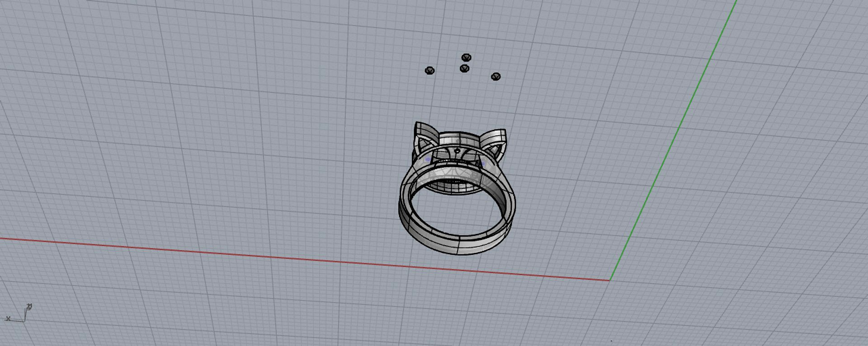Viewport: 868px width, 346px height.
Task: Pick the gem directly below the topmost gem
Action: (x=464, y=68)
